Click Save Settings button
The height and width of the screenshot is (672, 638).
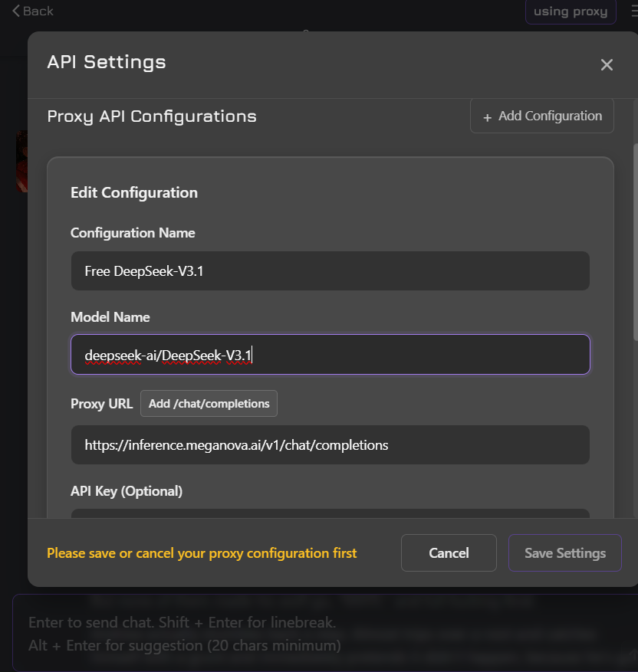tap(564, 553)
